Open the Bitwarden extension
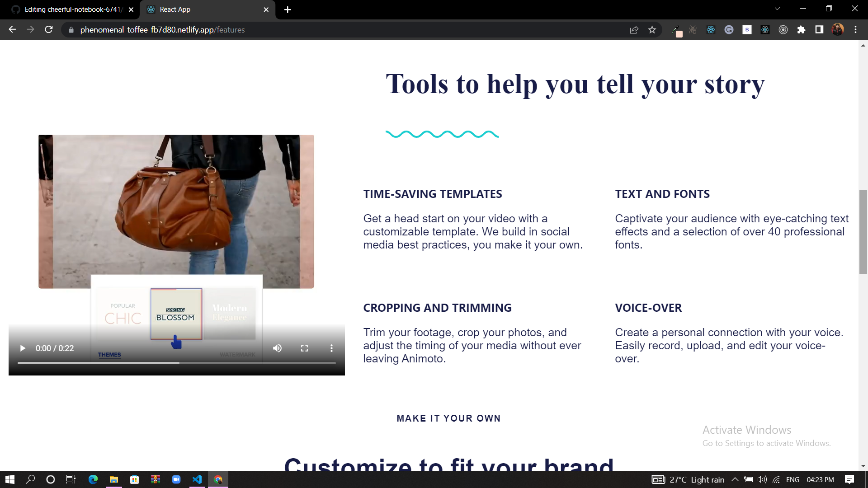The width and height of the screenshot is (868, 488). click(x=747, y=30)
